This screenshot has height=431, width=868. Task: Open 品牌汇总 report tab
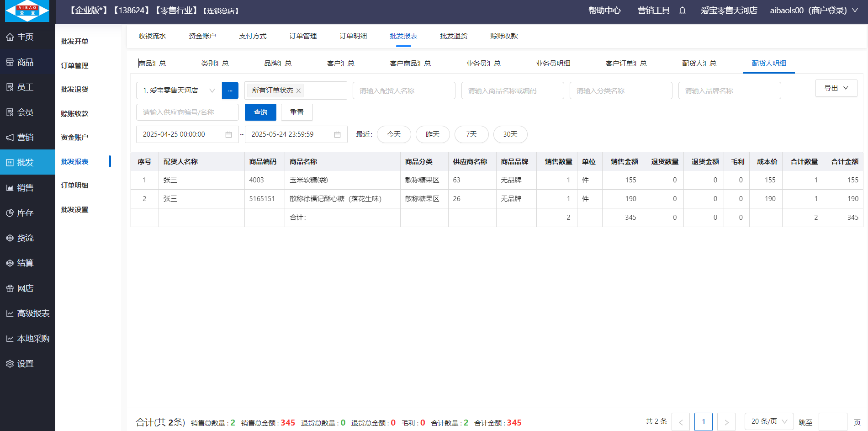pyautogui.click(x=278, y=64)
